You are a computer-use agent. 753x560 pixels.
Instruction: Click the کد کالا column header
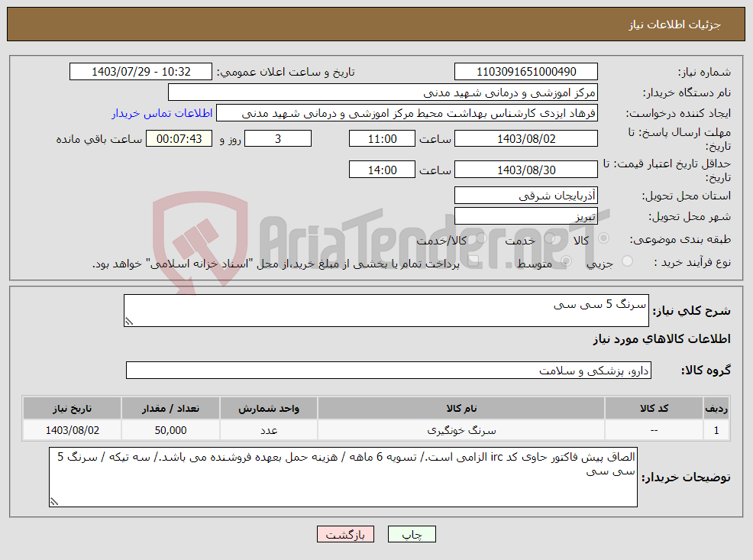pyautogui.click(x=654, y=408)
